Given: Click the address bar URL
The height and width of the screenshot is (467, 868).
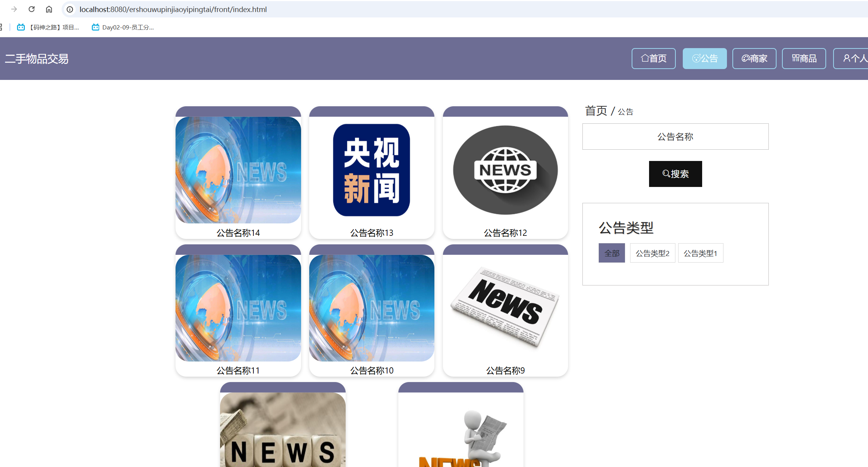Looking at the screenshot, I should tap(173, 9).
